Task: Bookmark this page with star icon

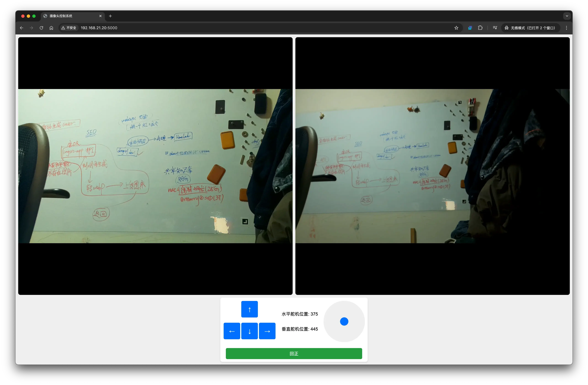Action: point(456,28)
